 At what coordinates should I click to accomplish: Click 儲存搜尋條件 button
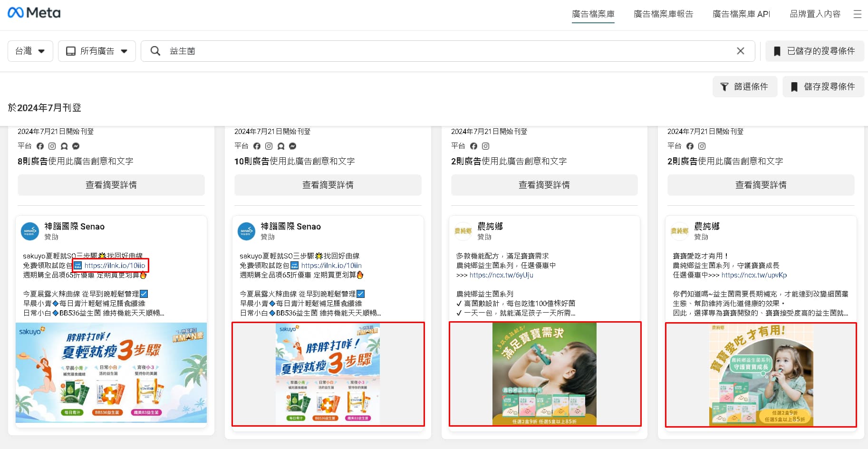823,86
